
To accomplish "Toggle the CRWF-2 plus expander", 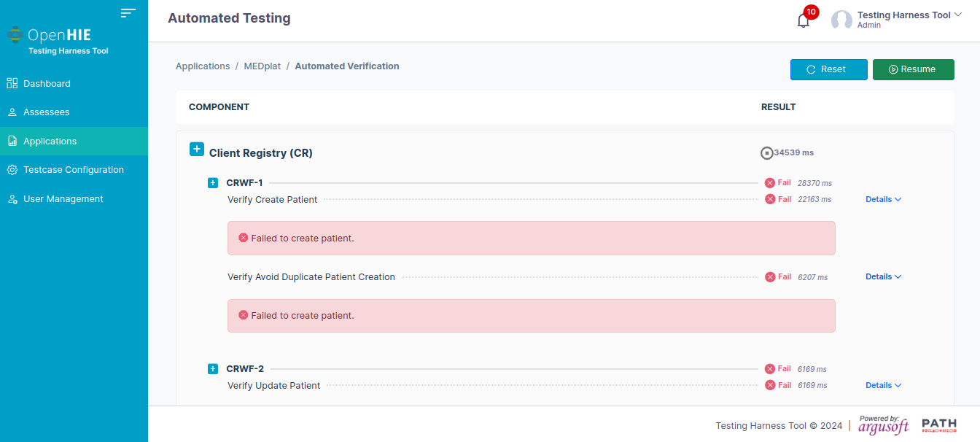I will click(x=213, y=369).
